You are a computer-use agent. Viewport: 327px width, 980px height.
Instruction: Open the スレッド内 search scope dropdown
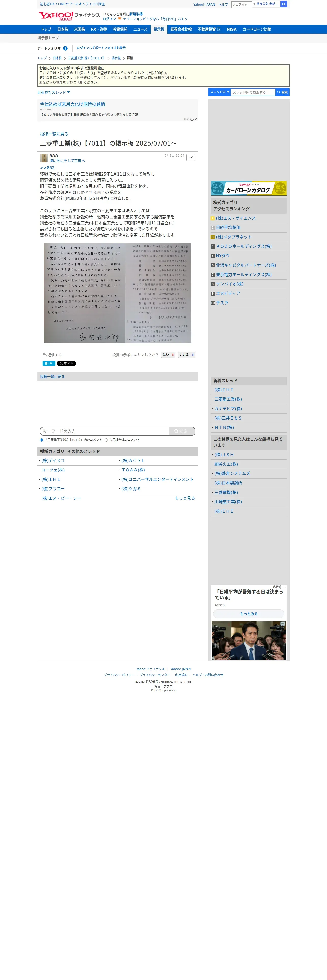tap(219, 92)
